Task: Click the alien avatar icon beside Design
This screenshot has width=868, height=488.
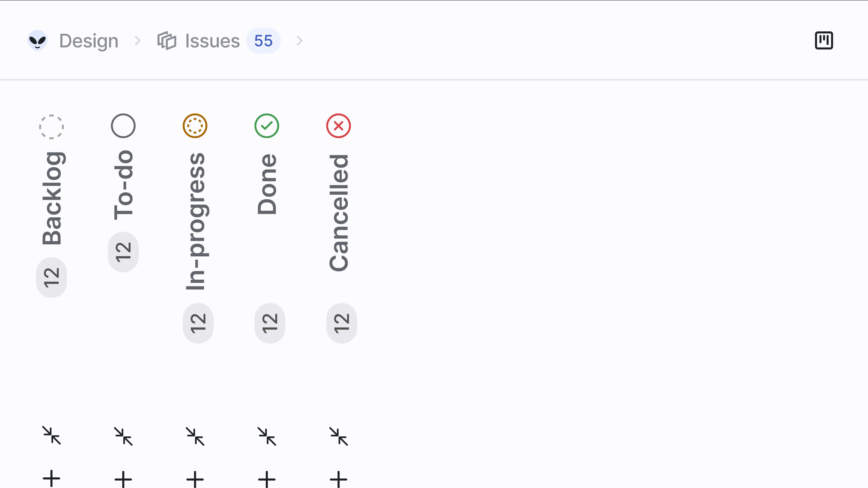Action: click(x=37, y=41)
